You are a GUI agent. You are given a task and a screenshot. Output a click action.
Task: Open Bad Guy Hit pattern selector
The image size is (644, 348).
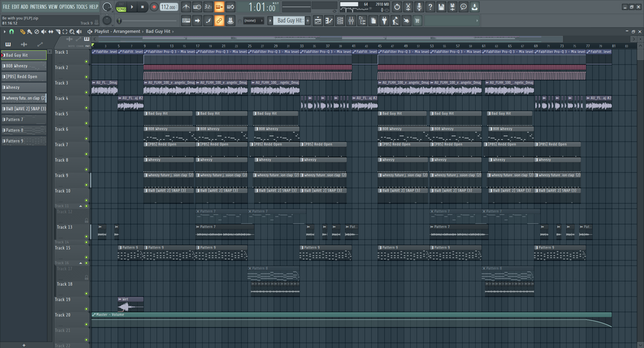pos(289,21)
